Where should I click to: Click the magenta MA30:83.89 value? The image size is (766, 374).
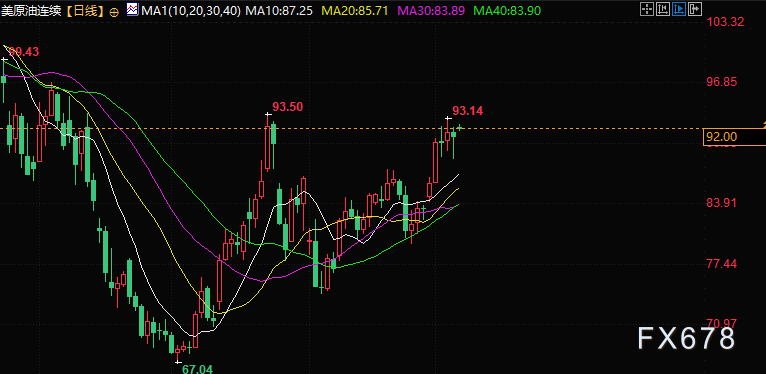[431, 10]
